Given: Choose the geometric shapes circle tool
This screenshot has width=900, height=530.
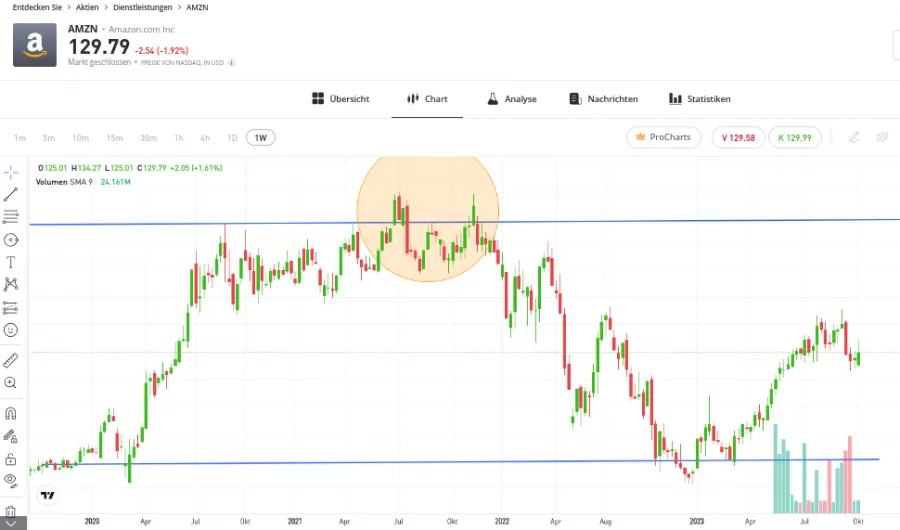Looking at the screenshot, I should [x=11, y=239].
